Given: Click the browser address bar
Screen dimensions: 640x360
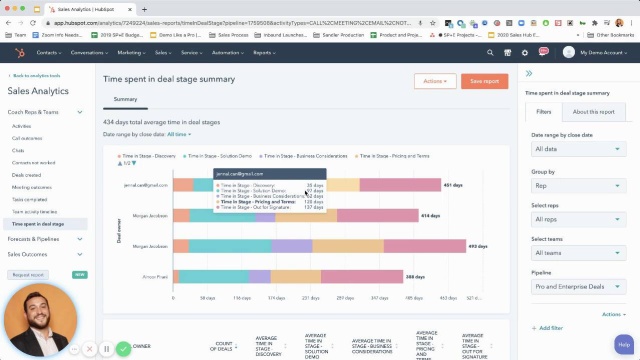Looking at the screenshot, I should [x=233, y=23].
